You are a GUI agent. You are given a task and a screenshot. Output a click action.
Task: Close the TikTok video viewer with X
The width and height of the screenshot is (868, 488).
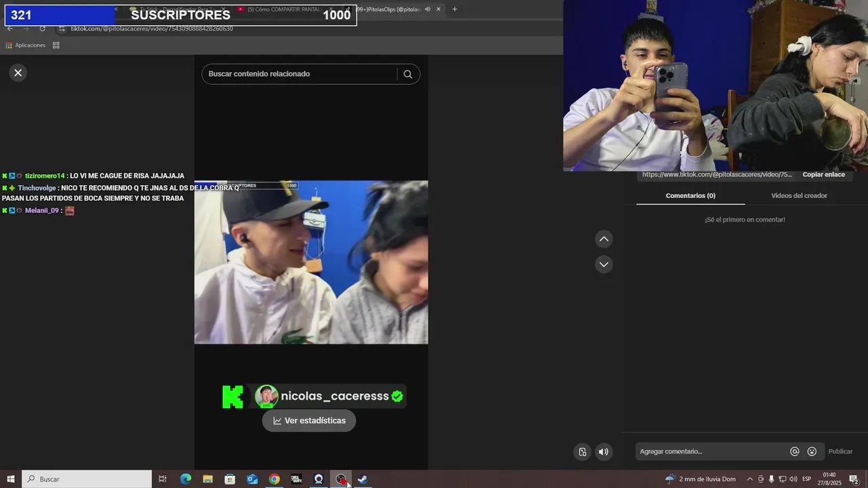pos(18,73)
